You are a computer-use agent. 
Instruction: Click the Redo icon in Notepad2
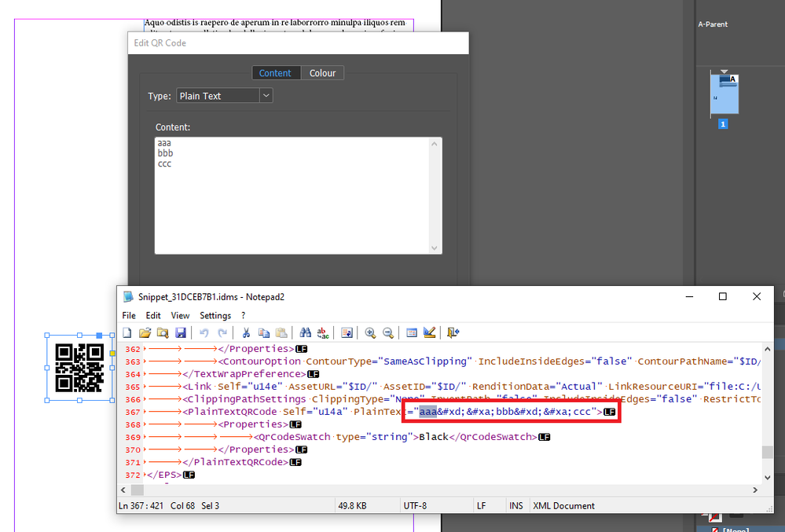click(222, 333)
